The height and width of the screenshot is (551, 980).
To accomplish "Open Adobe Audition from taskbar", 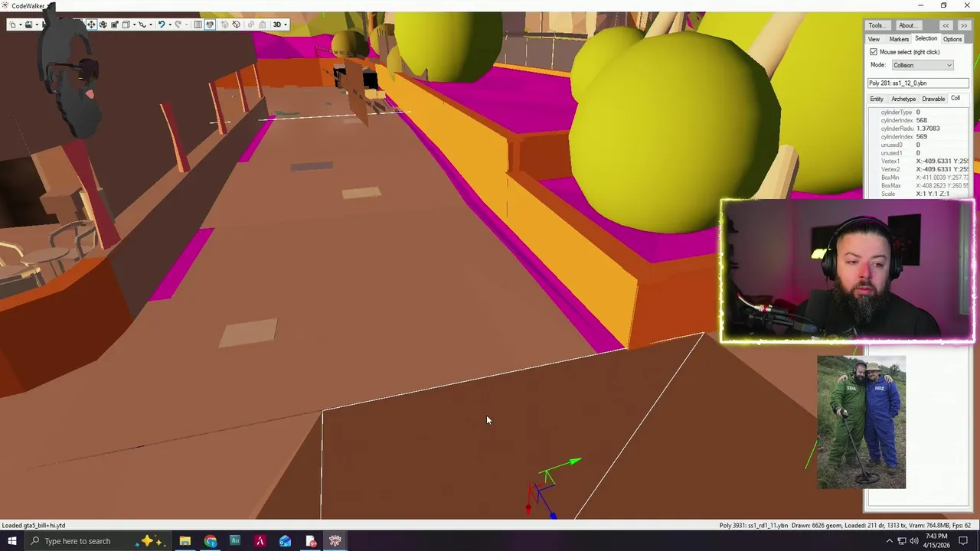I will pos(235,541).
